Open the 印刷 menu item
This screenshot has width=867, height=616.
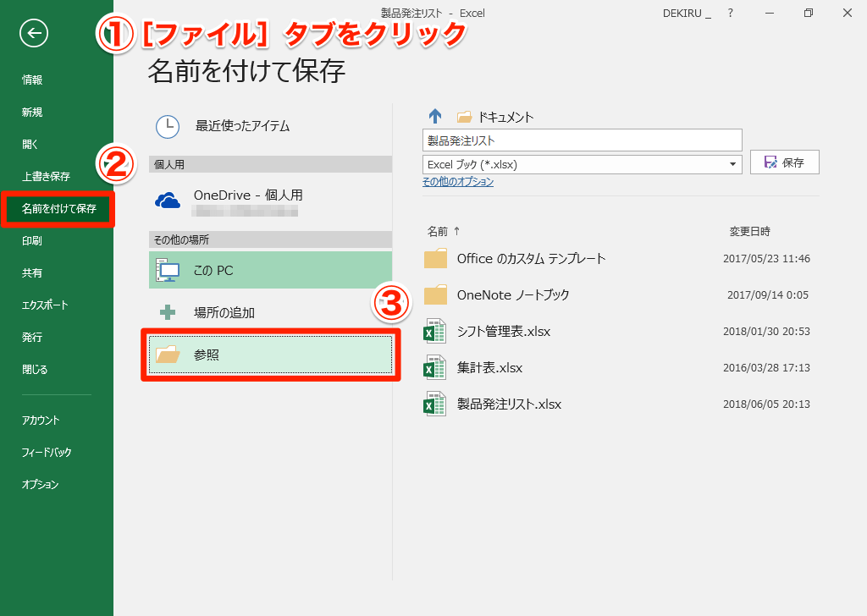[x=32, y=241]
